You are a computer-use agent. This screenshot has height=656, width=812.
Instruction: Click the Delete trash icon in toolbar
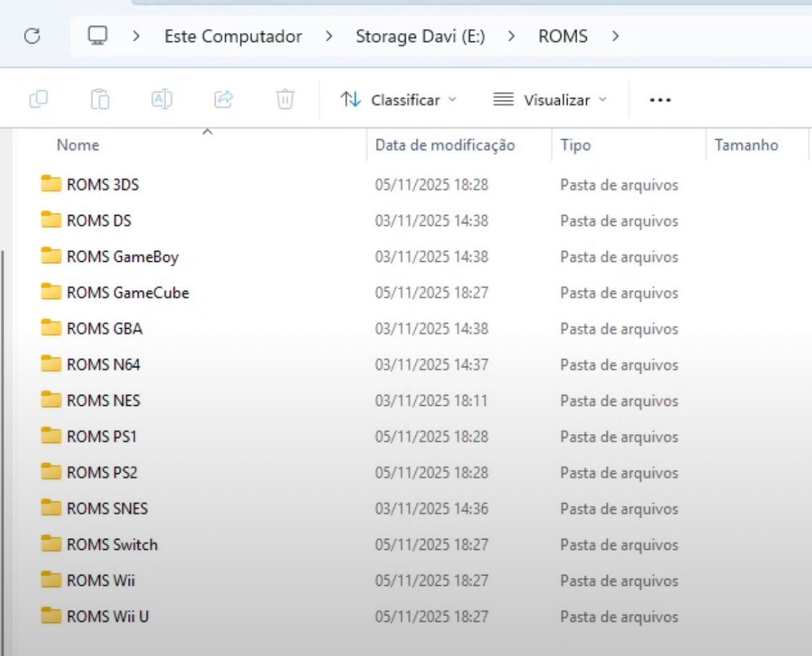click(285, 99)
